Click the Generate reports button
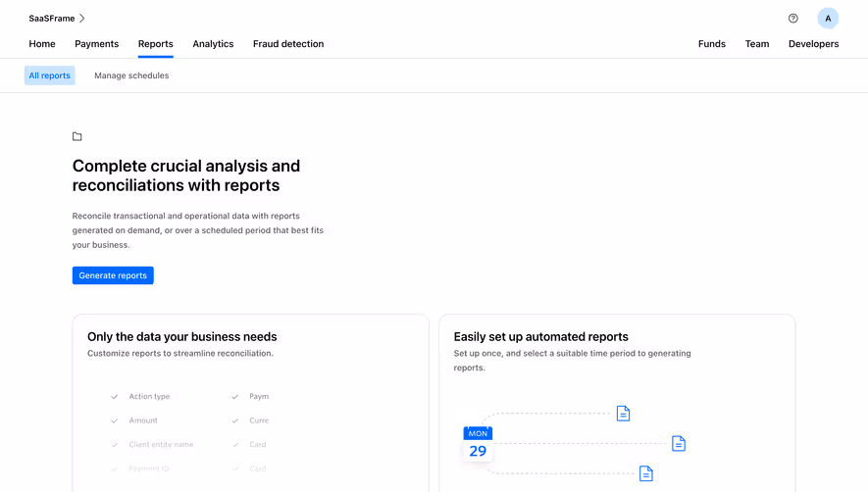The height and width of the screenshot is (492, 868). click(x=113, y=275)
